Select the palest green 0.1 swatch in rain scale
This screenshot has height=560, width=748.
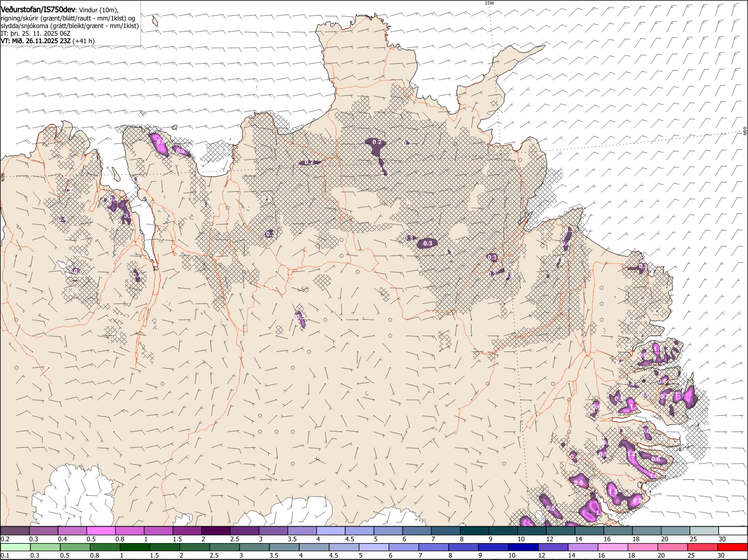pos(15,547)
